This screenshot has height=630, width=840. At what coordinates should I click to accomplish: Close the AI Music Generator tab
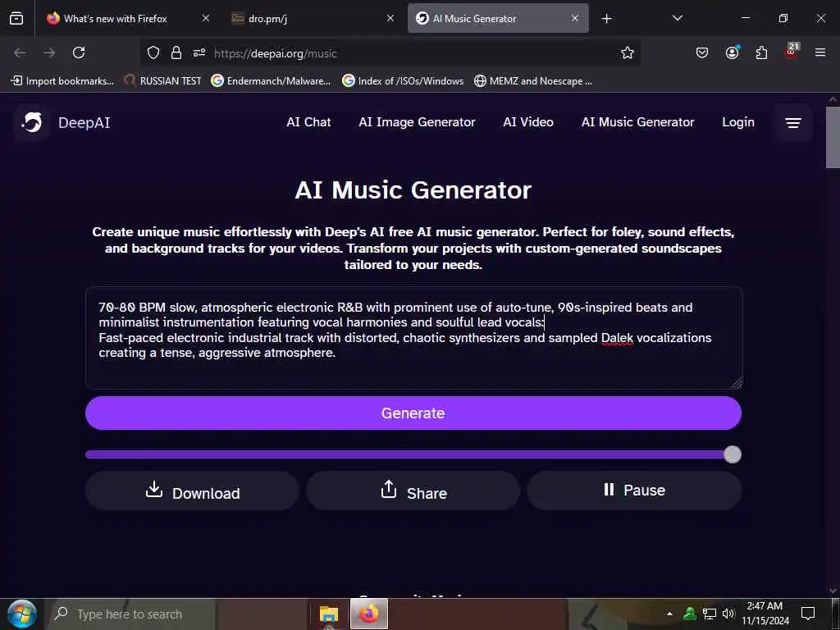pyautogui.click(x=575, y=18)
